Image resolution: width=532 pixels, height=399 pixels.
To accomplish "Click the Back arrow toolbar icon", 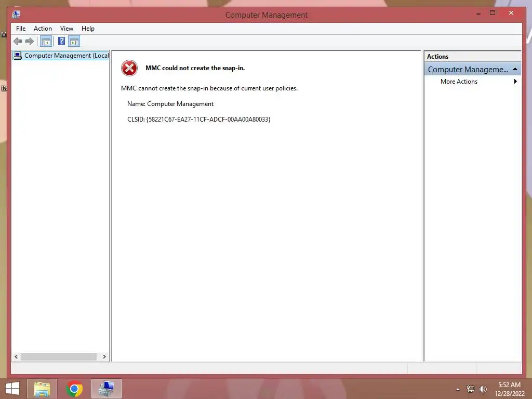I will pos(18,42).
